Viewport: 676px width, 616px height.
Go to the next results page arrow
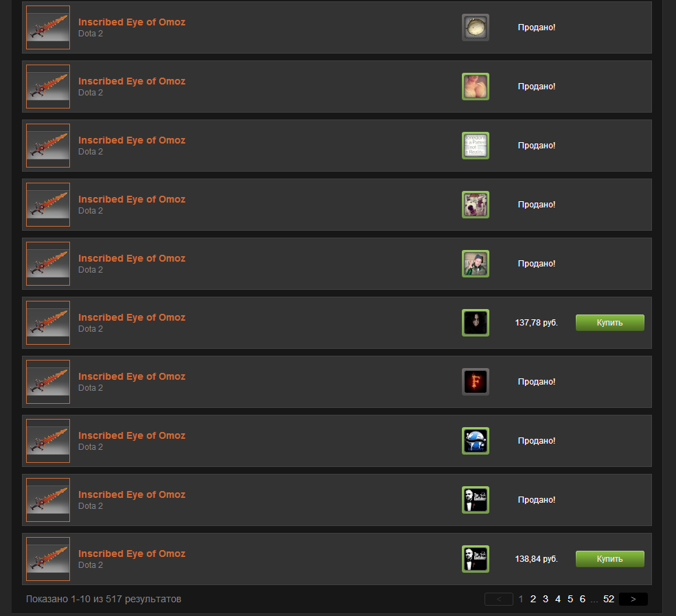[x=633, y=600]
